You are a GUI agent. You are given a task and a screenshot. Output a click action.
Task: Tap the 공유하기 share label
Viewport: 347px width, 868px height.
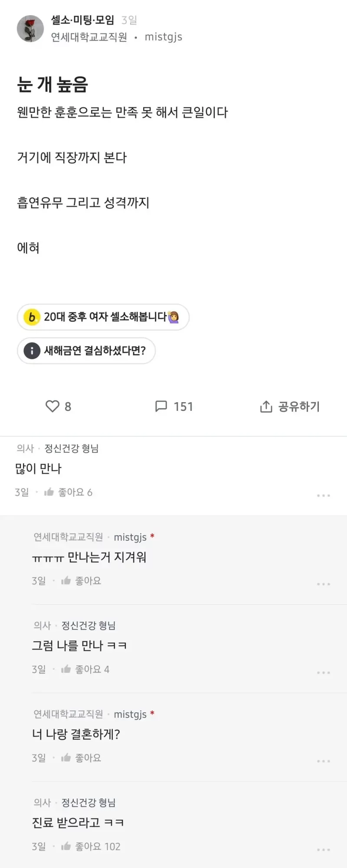[299, 406]
